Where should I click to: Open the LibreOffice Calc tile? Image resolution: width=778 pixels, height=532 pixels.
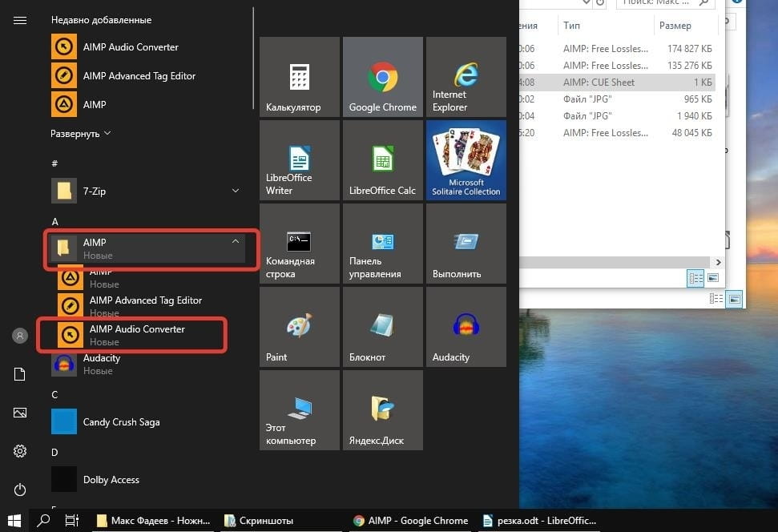point(383,160)
